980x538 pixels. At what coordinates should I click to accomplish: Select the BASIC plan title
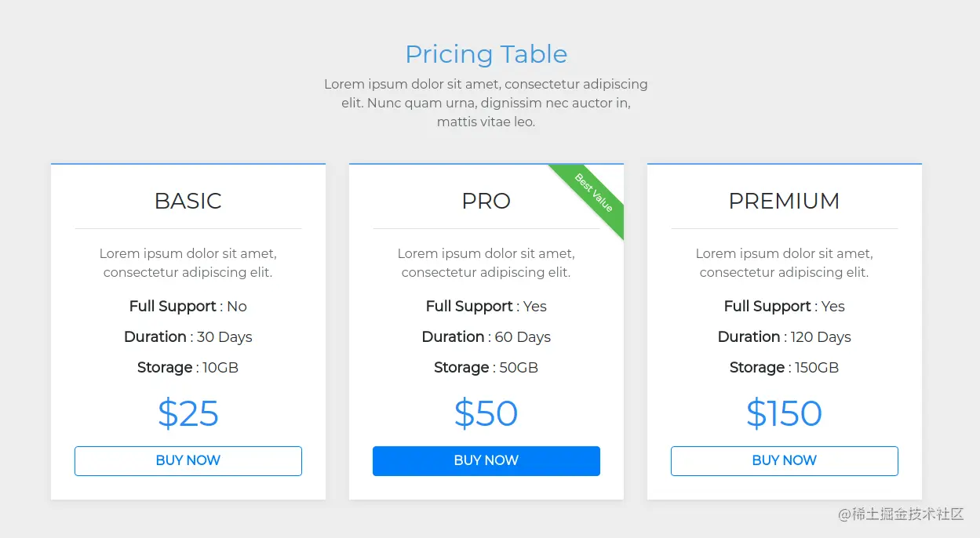point(188,201)
